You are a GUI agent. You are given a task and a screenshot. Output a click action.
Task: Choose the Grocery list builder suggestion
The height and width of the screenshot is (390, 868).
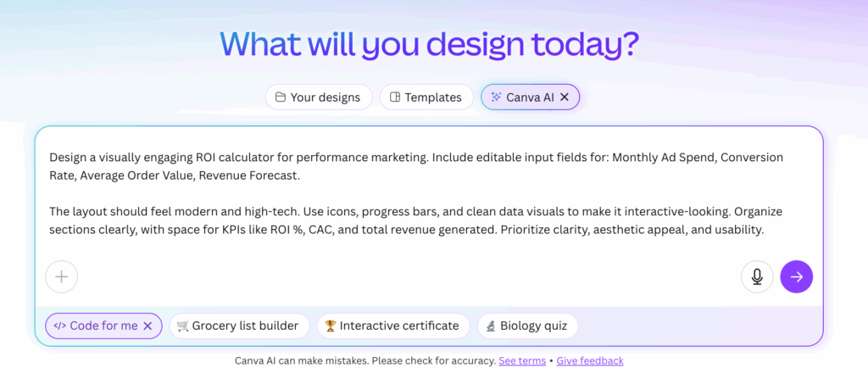(x=238, y=326)
